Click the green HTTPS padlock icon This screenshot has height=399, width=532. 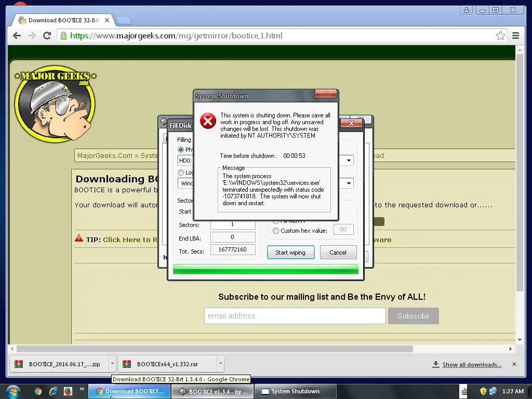click(63, 36)
